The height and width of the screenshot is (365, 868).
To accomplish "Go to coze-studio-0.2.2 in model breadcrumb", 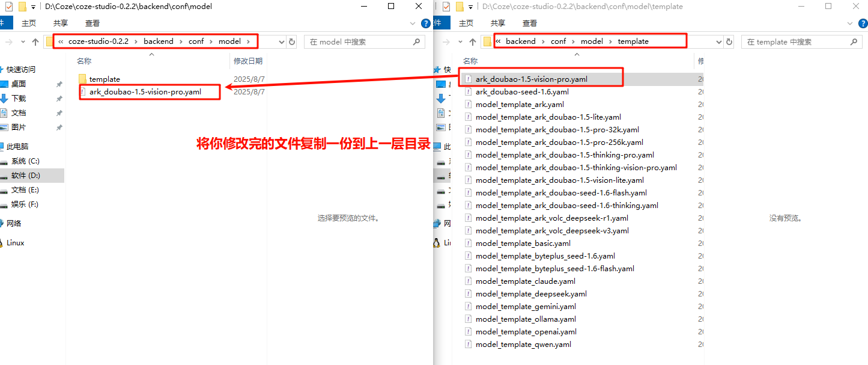I will (99, 41).
